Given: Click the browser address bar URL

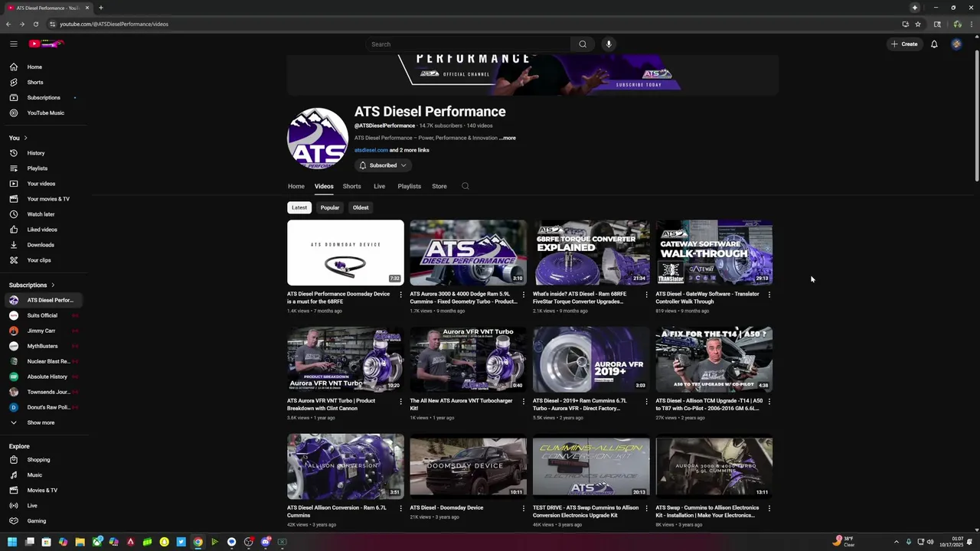Looking at the screenshot, I should tap(114, 24).
